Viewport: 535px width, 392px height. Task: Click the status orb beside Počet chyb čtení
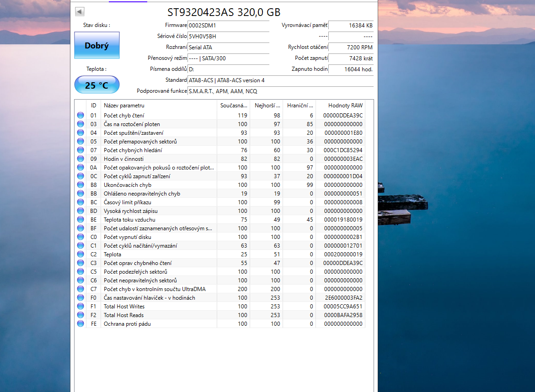(x=80, y=115)
